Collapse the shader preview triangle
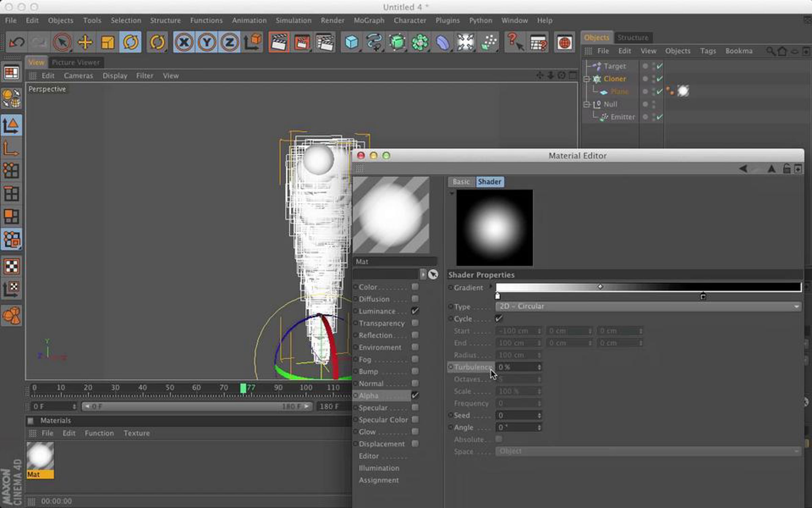The width and height of the screenshot is (812, 508). (452, 193)
